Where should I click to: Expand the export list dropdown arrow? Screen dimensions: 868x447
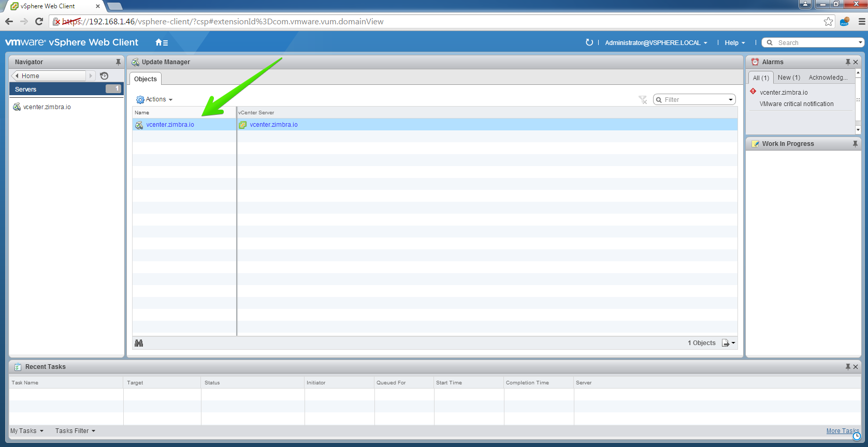(x=733, y=343)
